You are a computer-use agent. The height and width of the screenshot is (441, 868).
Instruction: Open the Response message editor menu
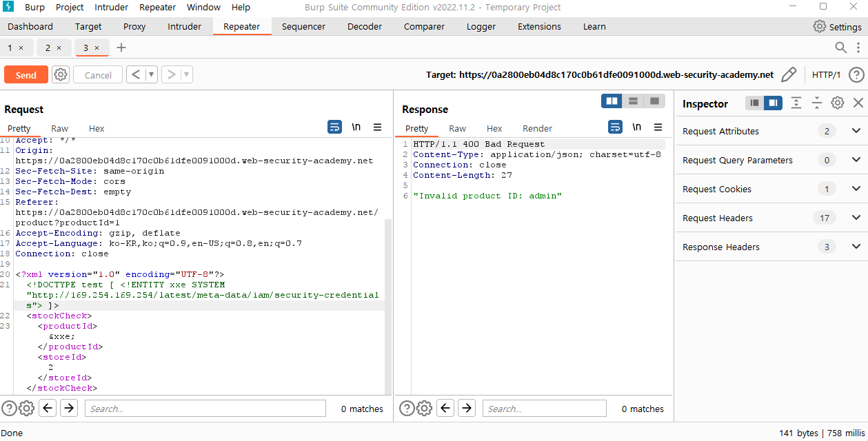point(658,127)
